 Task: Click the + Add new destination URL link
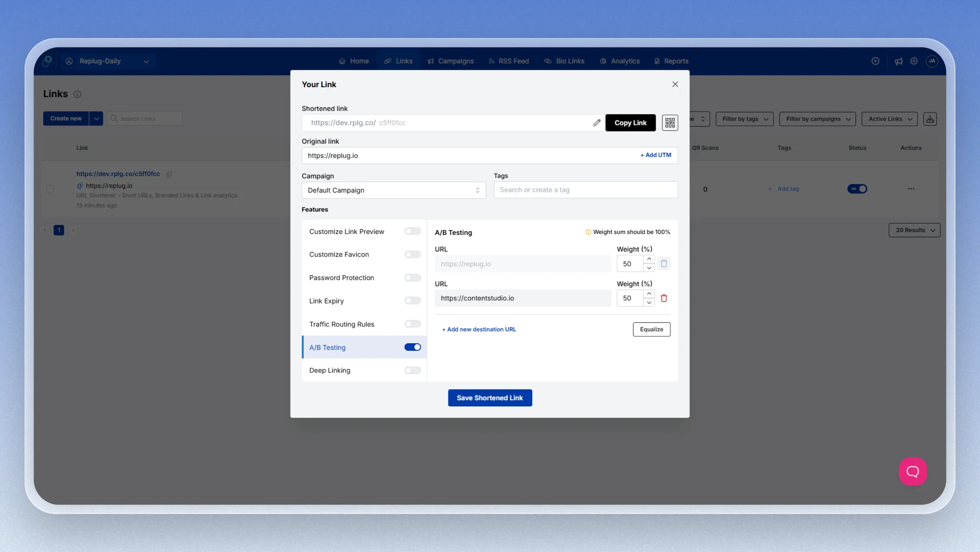(479, 329)
